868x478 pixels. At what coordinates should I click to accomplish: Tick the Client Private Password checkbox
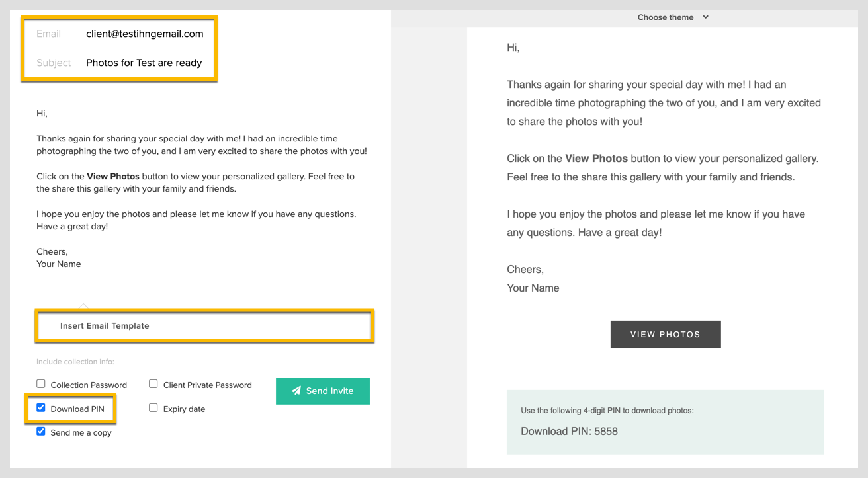(153, 384)
